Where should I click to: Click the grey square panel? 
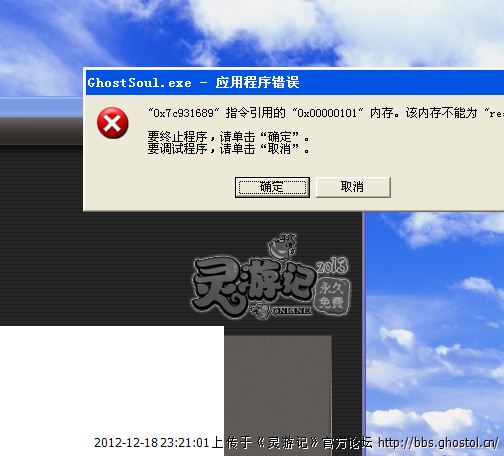click(x=278, y=383)
